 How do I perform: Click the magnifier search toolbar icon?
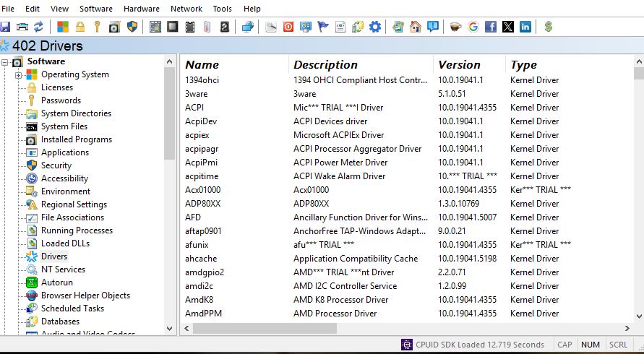(x=270, y=27)
